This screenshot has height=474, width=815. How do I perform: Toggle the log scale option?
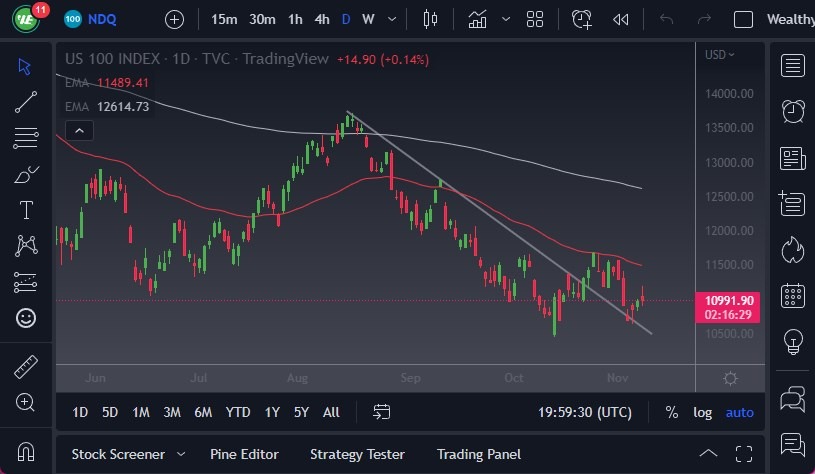click(703, 412)
